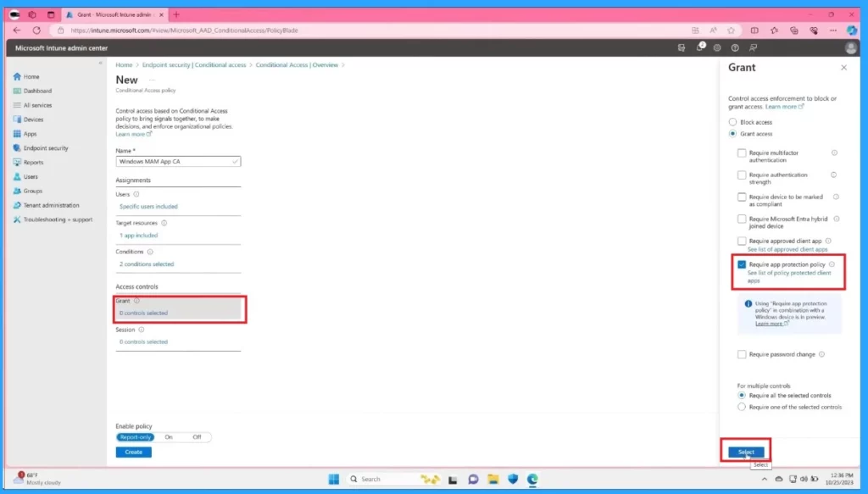Open the notifications bell in the header
This screenshot has width=868, height=494.
[699, 47]
